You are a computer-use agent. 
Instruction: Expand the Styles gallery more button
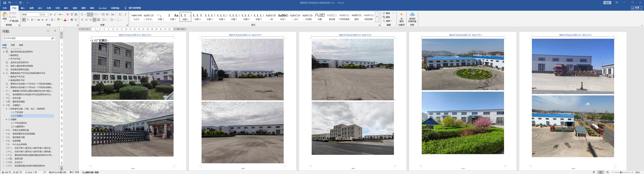tap(377, 17)
